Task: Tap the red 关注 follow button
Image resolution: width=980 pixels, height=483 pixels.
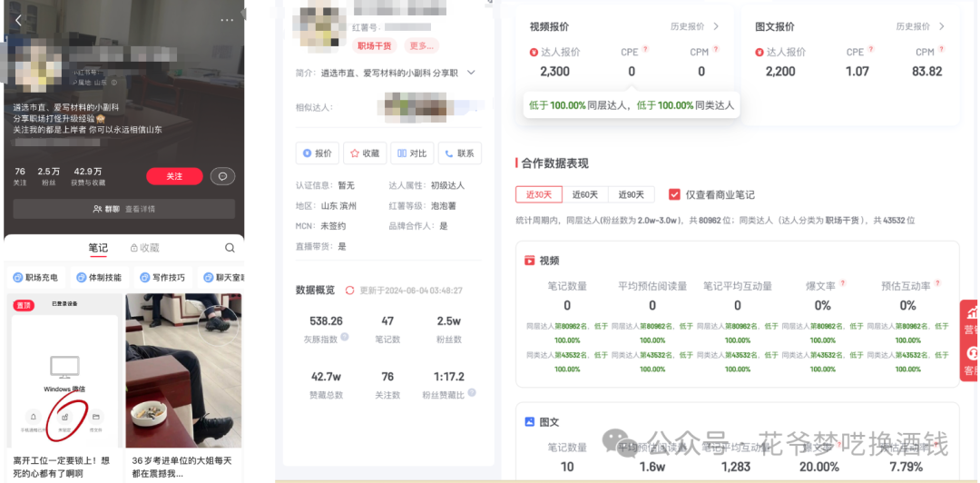Action: click(174, 176)
